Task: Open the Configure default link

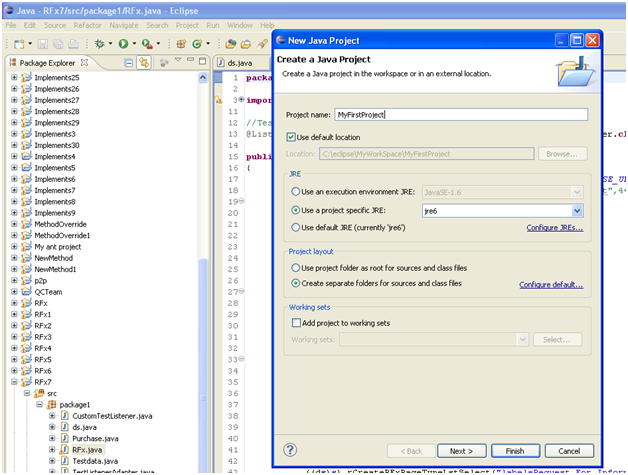Action: click(x=551, y=284)
